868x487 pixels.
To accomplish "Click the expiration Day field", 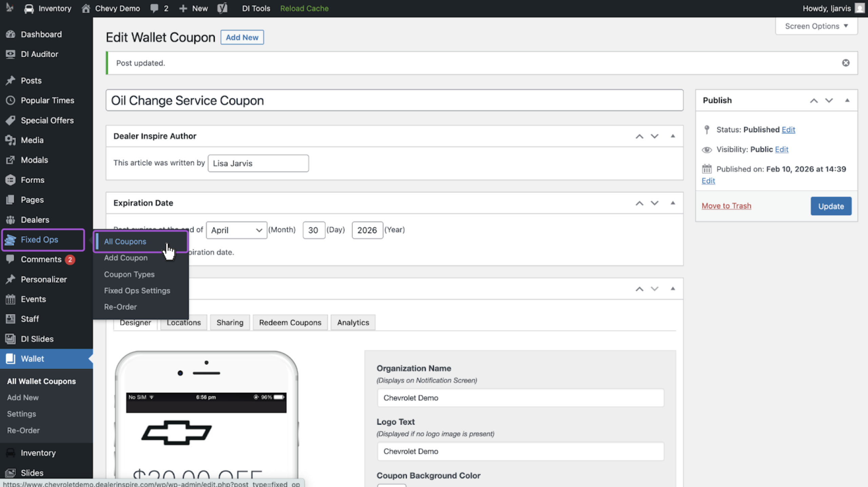I will tap(314, 230).
